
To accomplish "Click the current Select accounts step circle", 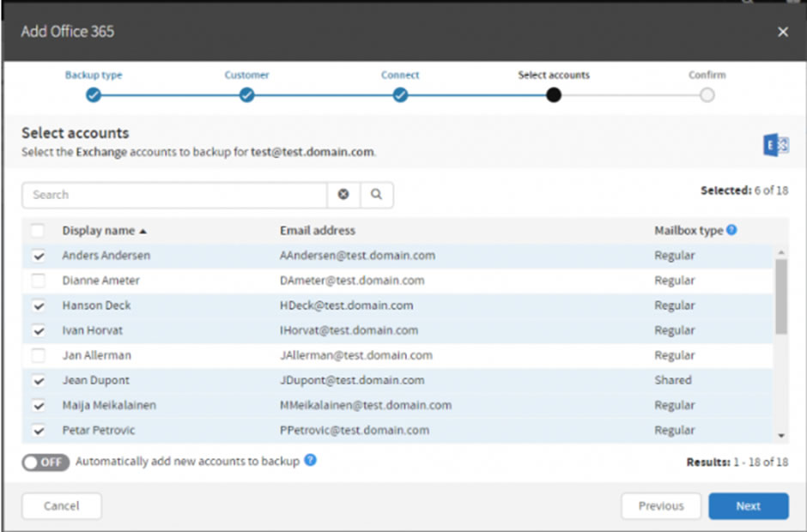I will click(x=554, y=95).
